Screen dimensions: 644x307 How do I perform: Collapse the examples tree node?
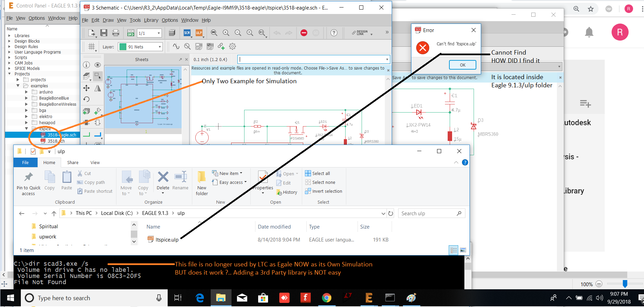click(x=18, y=86)
